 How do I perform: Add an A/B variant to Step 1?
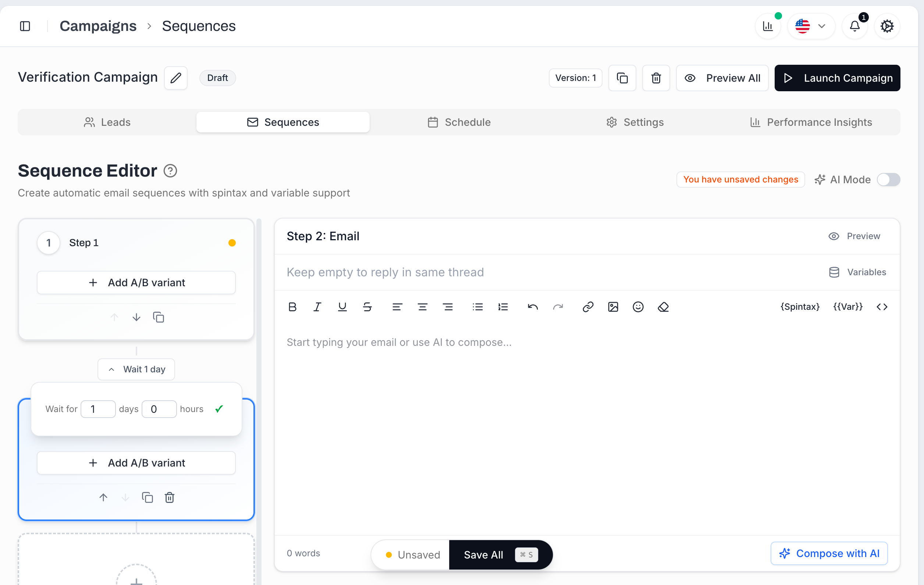coord(136,283)
